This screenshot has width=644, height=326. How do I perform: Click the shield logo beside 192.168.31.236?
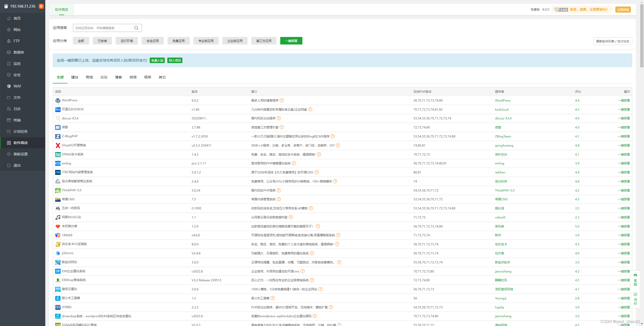coord(6,6)
